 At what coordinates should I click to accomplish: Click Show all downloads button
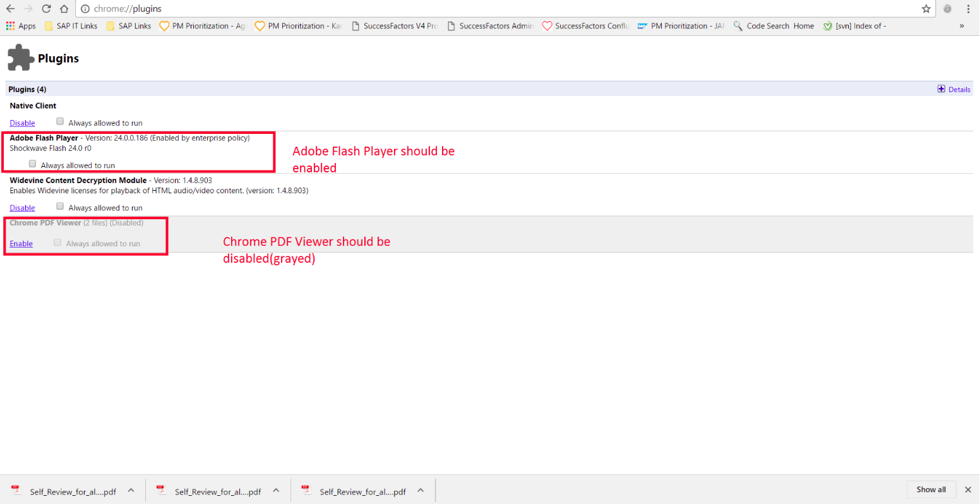point(931,489)
